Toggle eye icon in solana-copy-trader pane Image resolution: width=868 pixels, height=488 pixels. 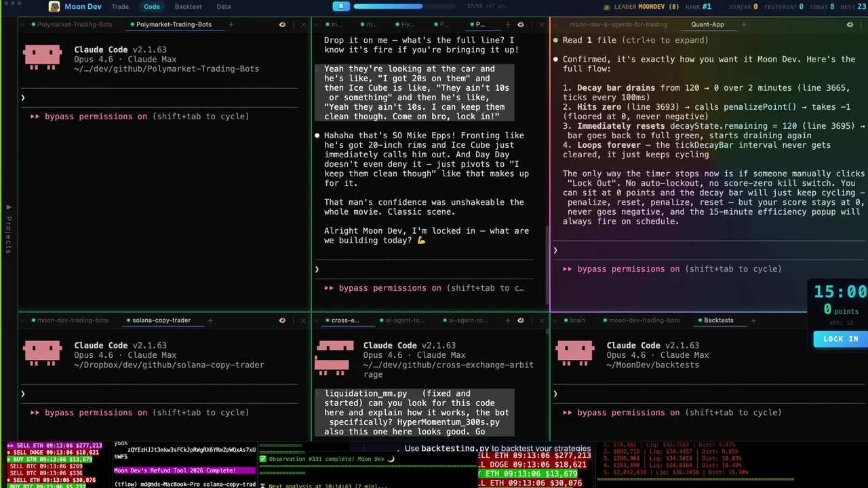pos(282,320)
